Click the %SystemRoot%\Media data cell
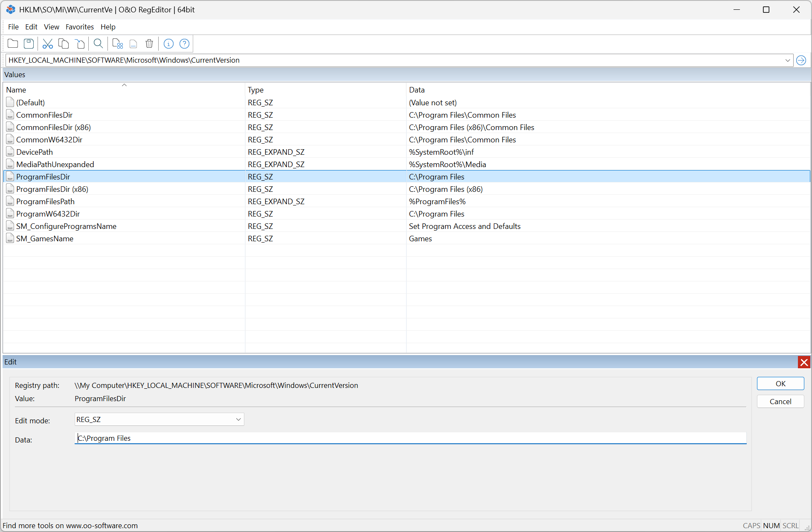812x532 pixels. (x=447, y=164)
